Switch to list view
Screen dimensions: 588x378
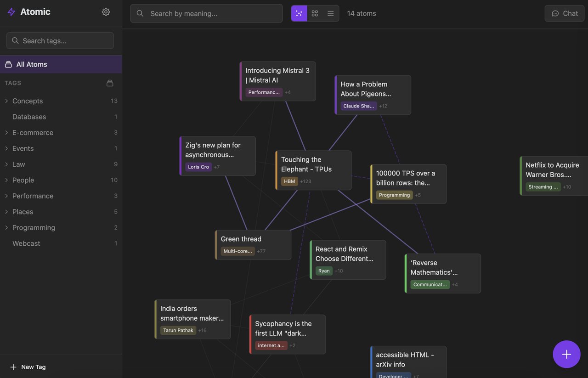click(330, 13)
